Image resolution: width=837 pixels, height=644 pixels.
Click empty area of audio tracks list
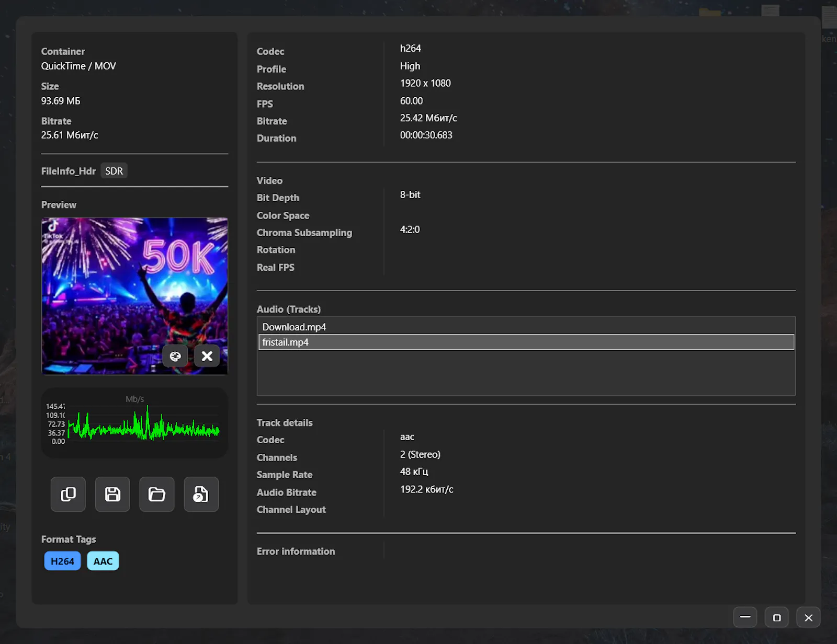tap(526, 372)
